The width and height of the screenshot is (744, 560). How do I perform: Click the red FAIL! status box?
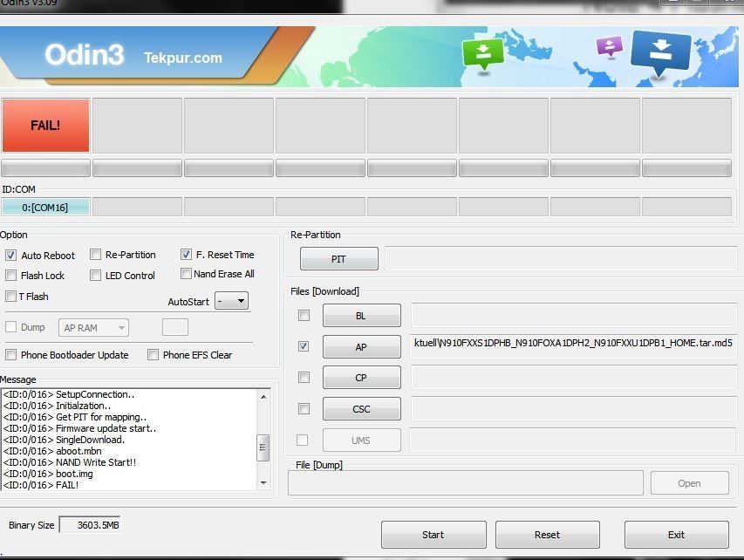click(45, 126)
